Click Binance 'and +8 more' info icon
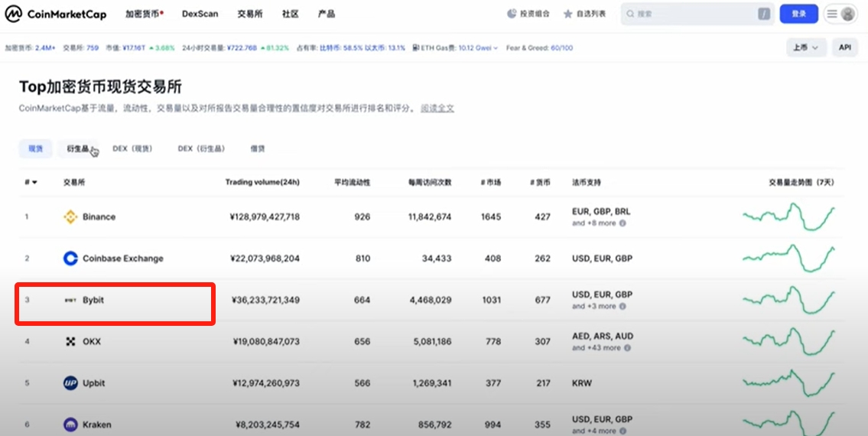 point(623,223)
